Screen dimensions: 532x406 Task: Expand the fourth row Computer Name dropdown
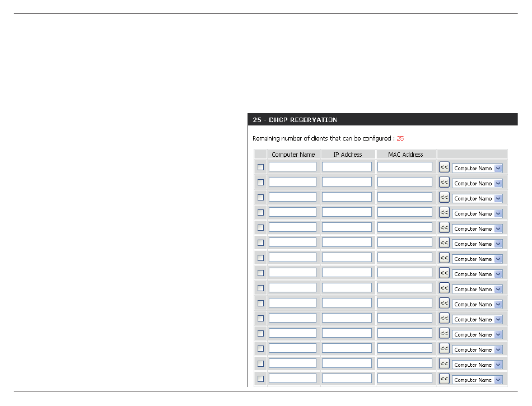[x=477, y=214]
